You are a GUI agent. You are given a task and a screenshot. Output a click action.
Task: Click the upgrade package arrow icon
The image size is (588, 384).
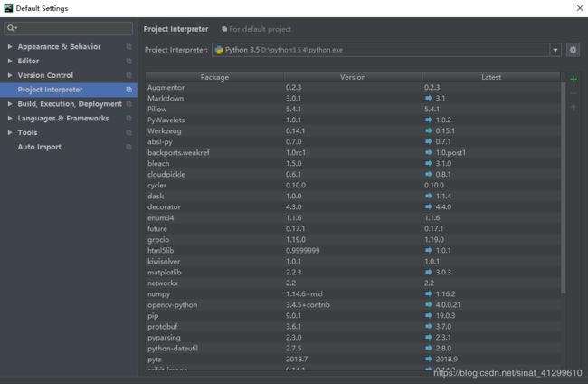point(574,108)
